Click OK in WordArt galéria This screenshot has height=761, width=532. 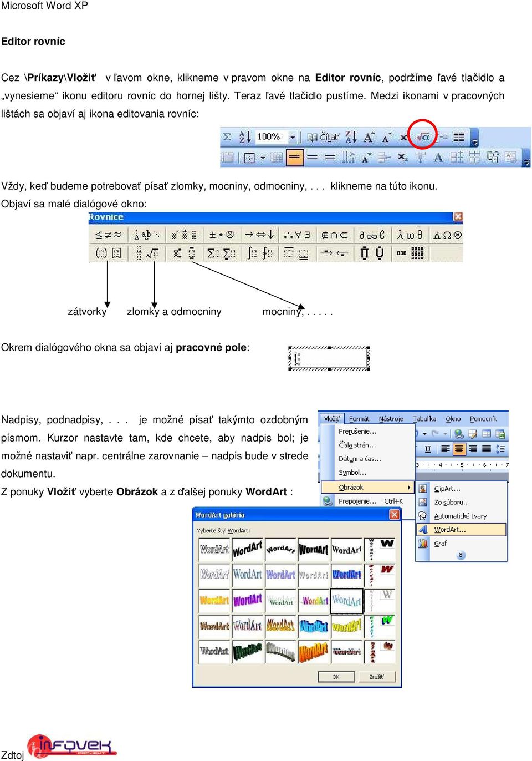point(336,677)
